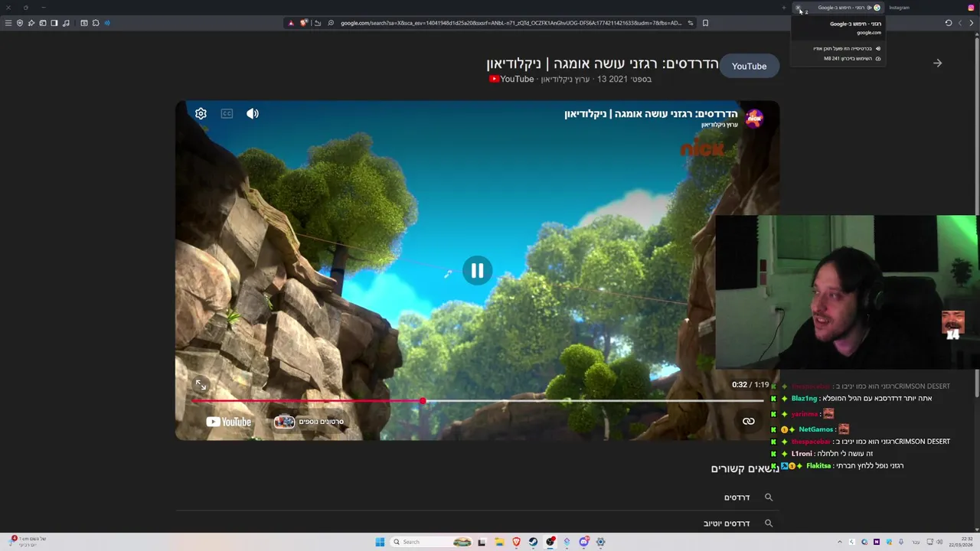Viewport: 980px width, 551px height.
Task: Click the Brave shields lion icon
Action: (303, 23)
